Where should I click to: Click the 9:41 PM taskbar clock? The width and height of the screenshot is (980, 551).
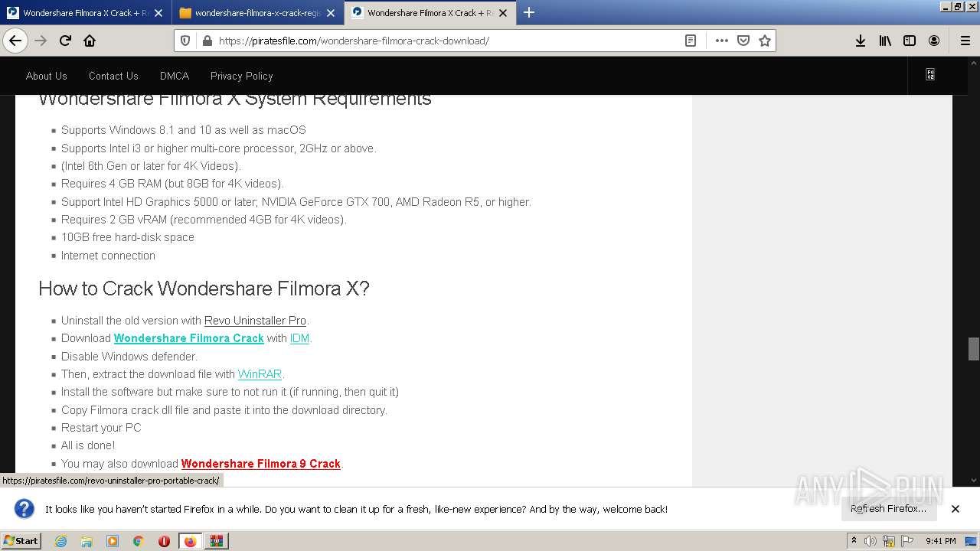click(940, 541)
